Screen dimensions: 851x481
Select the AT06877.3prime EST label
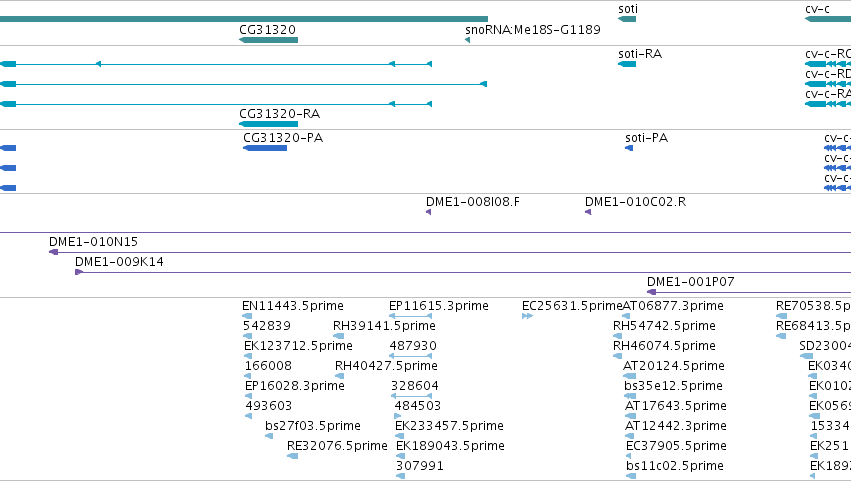tap(673, 306)
